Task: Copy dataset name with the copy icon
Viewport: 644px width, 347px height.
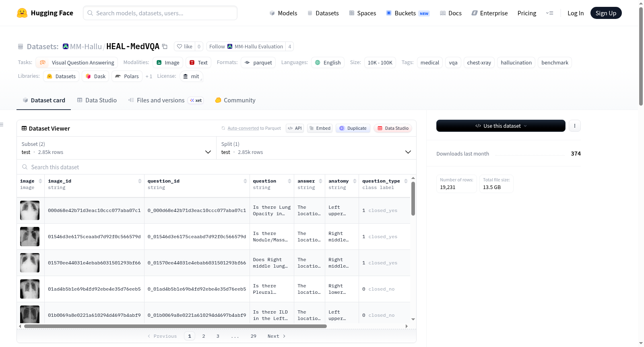Action: pyautogui.click(x=165, y=46)
